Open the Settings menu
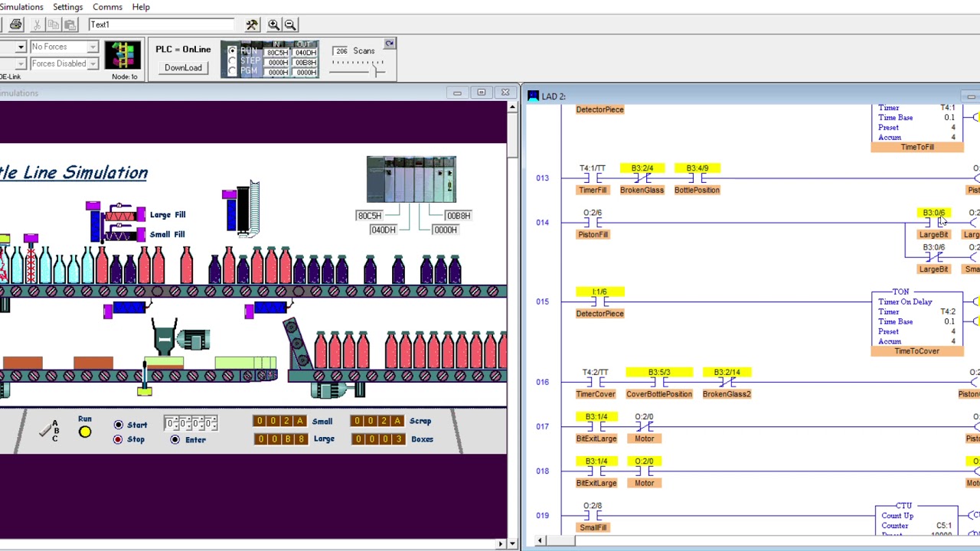Image resolution: width=980 pixels, height=551 pixels. click(x=67, y=7)
